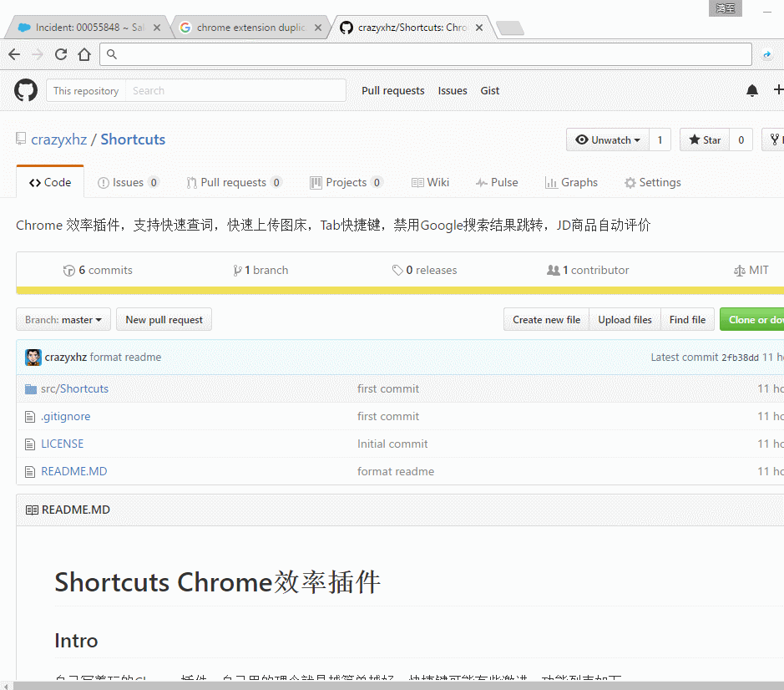Screen dimensions: 784x690
Task: Click the GitHub Octocat logo
Action: point(26,90)
